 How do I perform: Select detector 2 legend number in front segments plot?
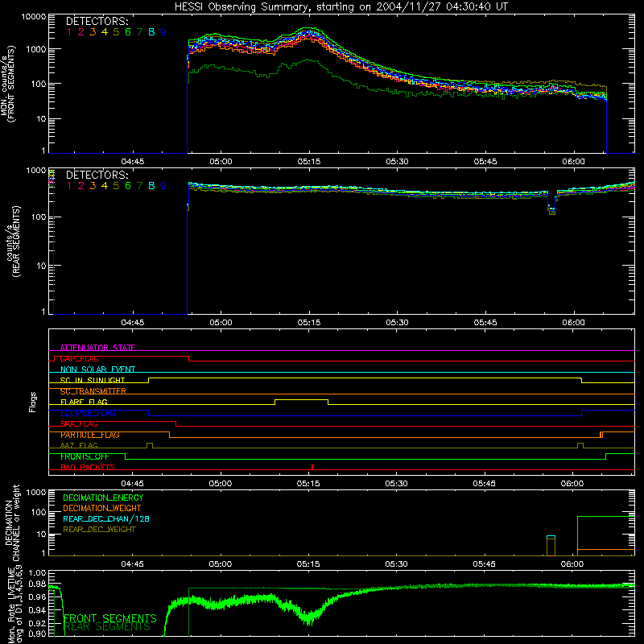point(81,32)
